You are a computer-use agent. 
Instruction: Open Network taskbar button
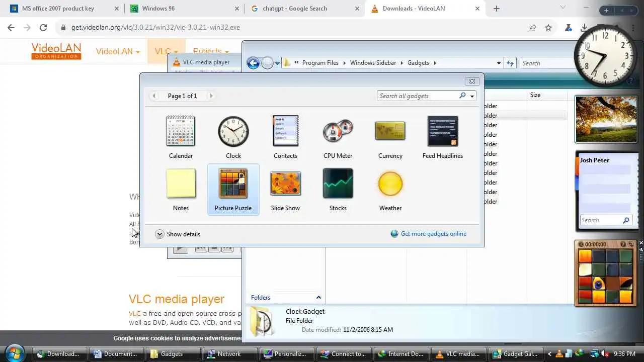[229, 353]
